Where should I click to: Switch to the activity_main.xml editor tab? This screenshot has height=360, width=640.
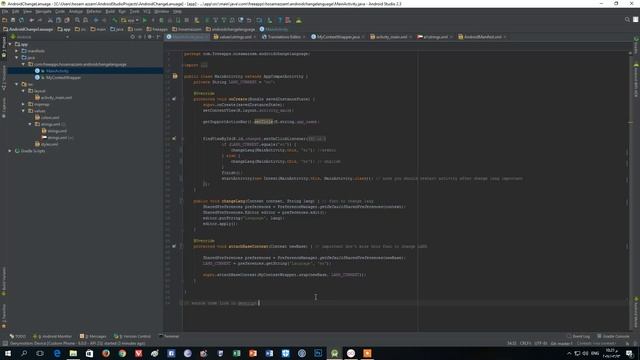[x=391, y=37]
